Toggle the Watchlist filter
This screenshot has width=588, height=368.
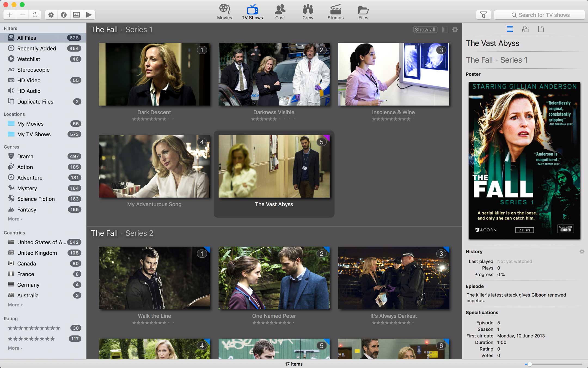click(28, 59)
